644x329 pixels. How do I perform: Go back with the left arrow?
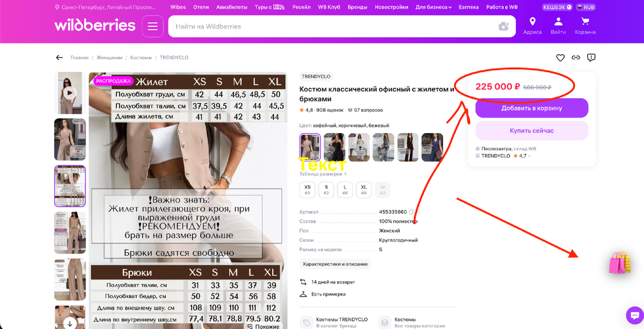[x=59, y=57]
